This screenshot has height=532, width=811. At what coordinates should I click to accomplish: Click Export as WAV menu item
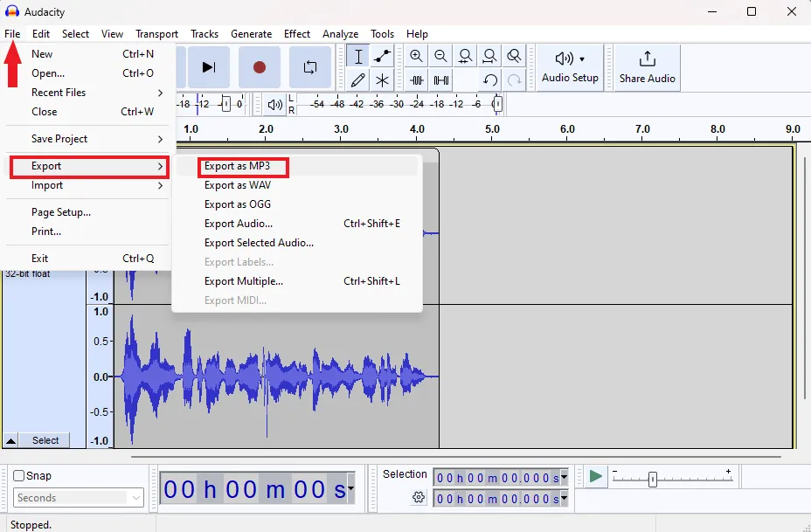click(238, 185)
